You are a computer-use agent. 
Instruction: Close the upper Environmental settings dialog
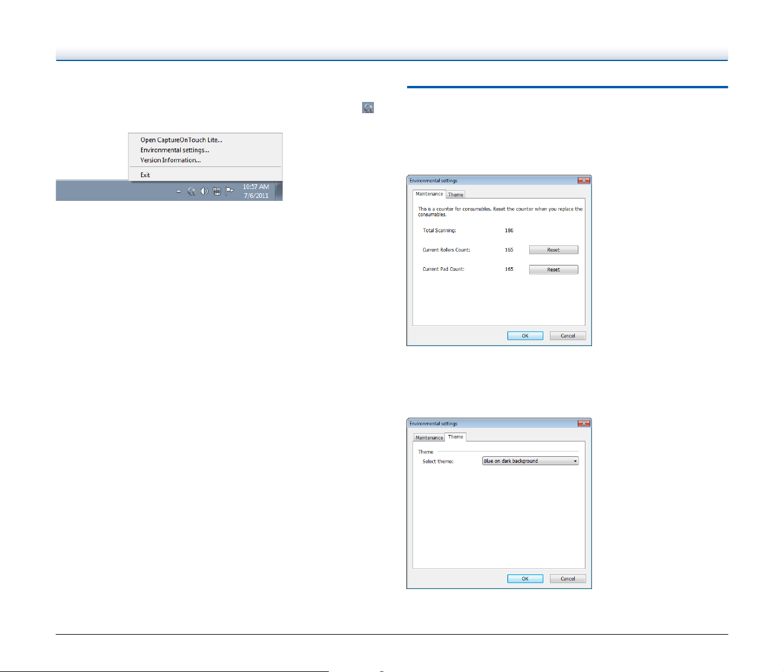point(584,180)
